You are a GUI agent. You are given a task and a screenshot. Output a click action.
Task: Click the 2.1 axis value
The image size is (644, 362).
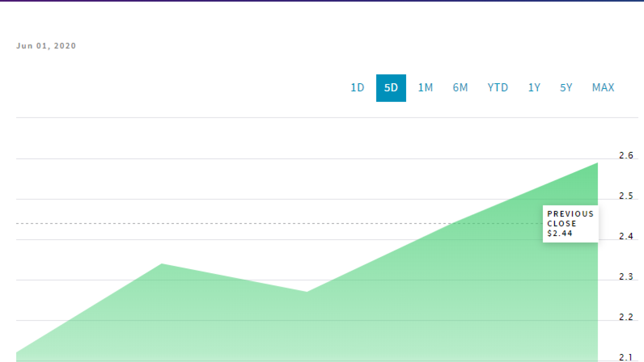(x=626, y=357)
